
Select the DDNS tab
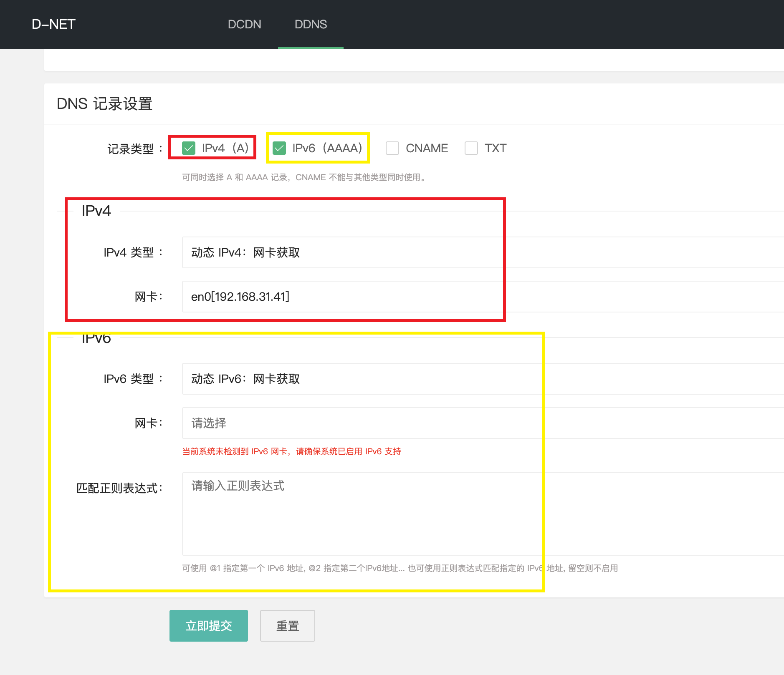coord(311,24)
